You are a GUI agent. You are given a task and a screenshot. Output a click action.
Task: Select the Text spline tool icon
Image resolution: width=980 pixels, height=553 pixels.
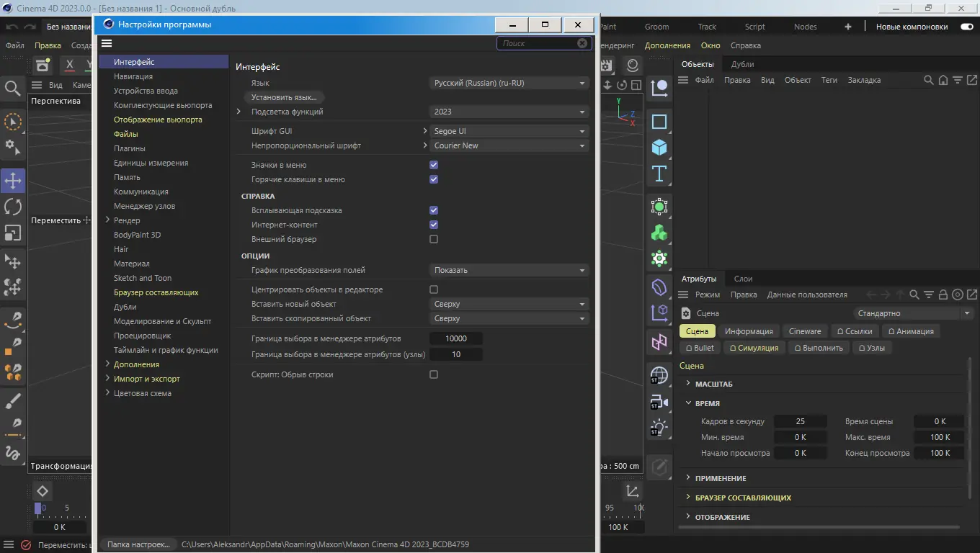659,173
